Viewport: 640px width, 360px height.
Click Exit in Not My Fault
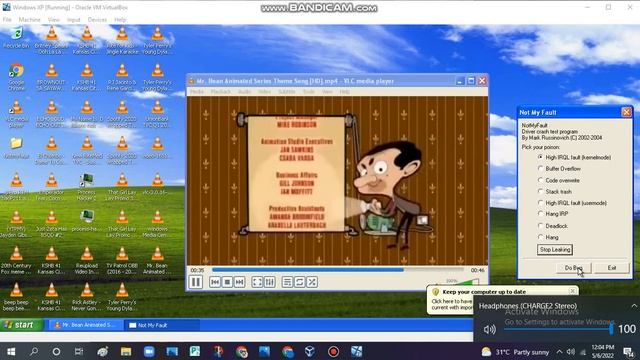[x=611, y=268]
